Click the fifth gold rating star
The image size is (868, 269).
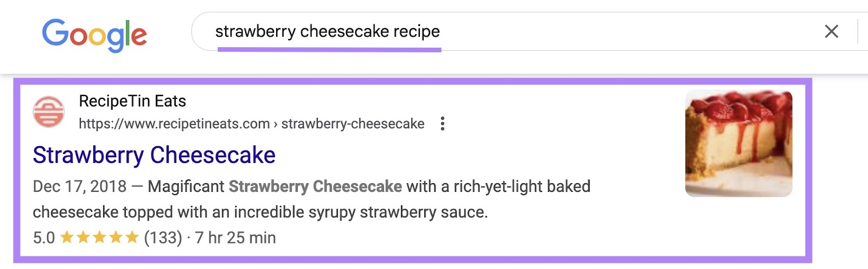pyautogui.click(x=132, y=237)
